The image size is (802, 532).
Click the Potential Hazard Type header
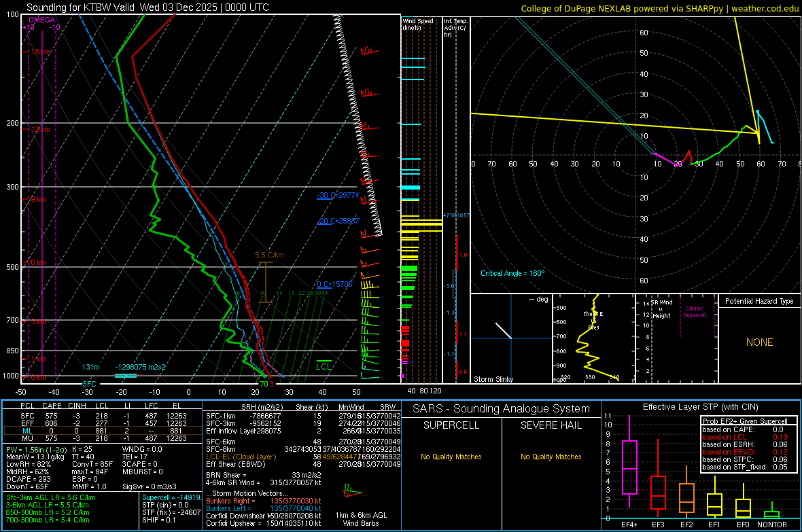point(759,301)
